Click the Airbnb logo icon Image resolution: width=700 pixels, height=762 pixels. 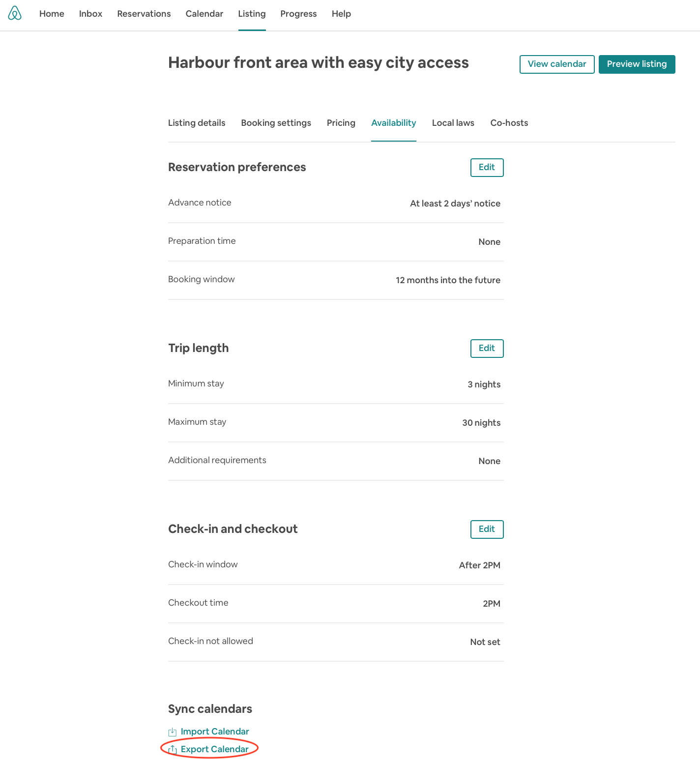click(15, 13)
